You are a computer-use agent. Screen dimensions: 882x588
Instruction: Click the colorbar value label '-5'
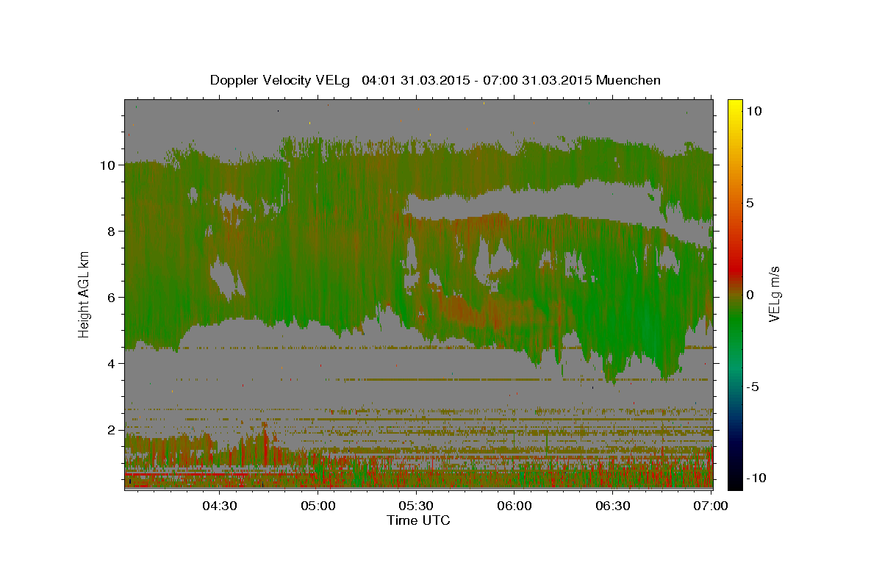(x=752, y=387)
